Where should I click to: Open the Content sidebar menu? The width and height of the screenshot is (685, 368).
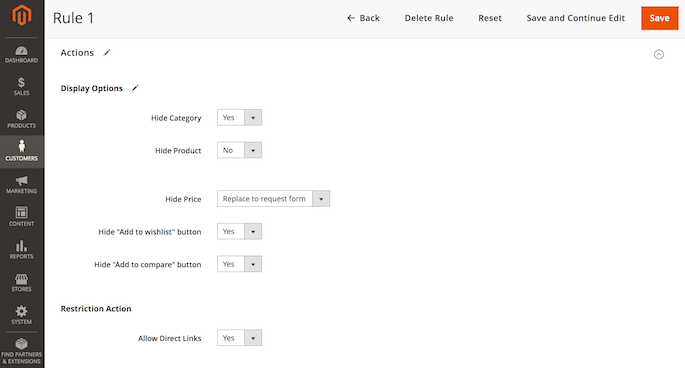point(21,217)
